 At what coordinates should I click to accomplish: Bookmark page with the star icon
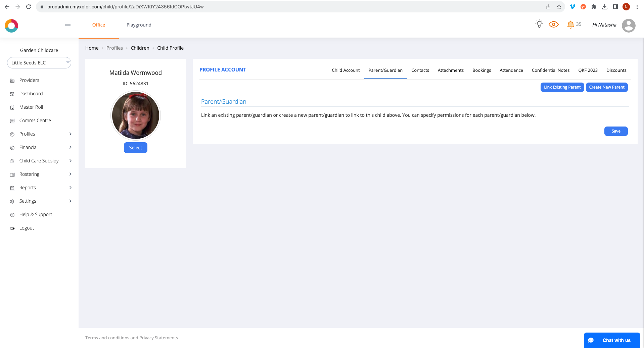coord(559,7)
